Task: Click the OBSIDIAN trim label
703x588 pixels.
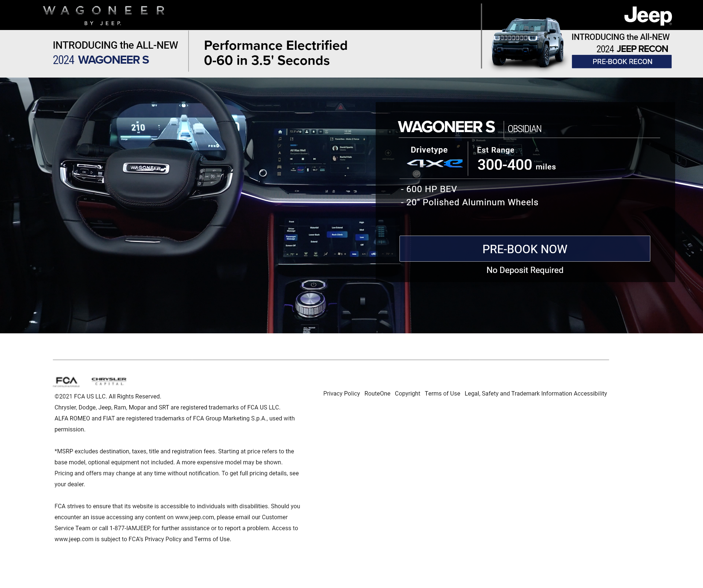Action: click(x=524, y=129)
